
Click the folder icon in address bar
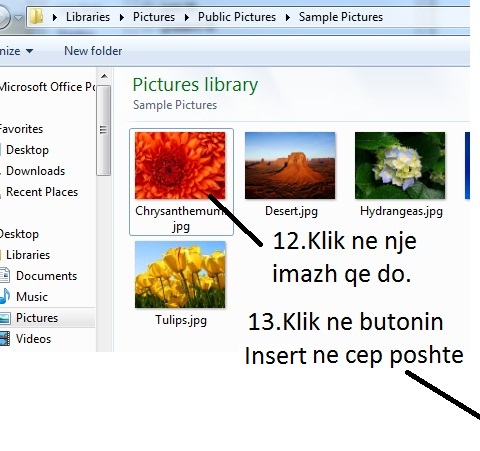click(36, 16)
